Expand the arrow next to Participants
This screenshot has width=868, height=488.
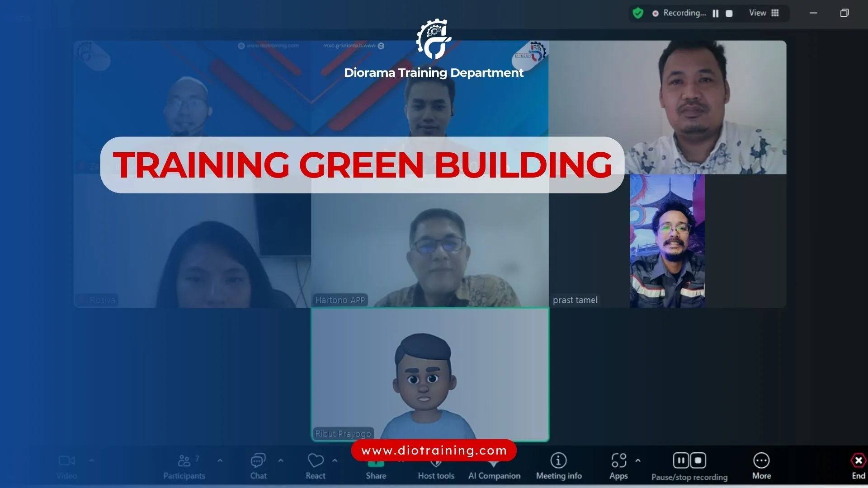click(220, 460)
